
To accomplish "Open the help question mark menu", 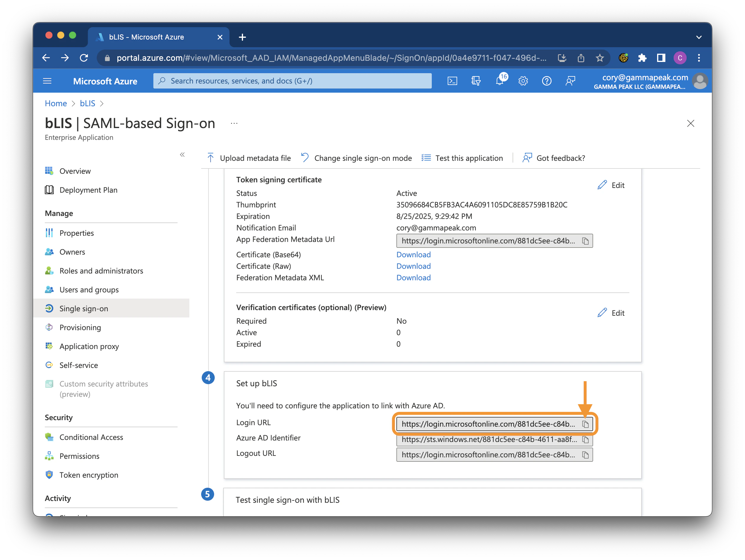I will click(x=546, y=81).
